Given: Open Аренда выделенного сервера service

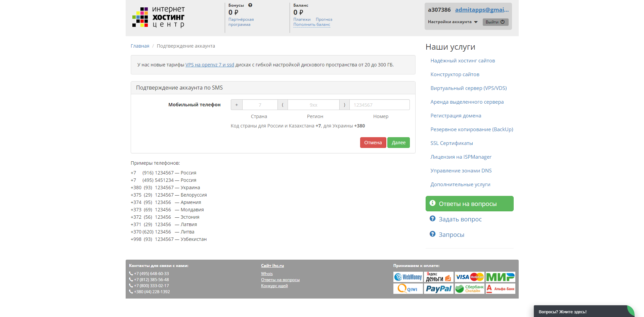Looking at the screenshot, I should coord(467,102).
